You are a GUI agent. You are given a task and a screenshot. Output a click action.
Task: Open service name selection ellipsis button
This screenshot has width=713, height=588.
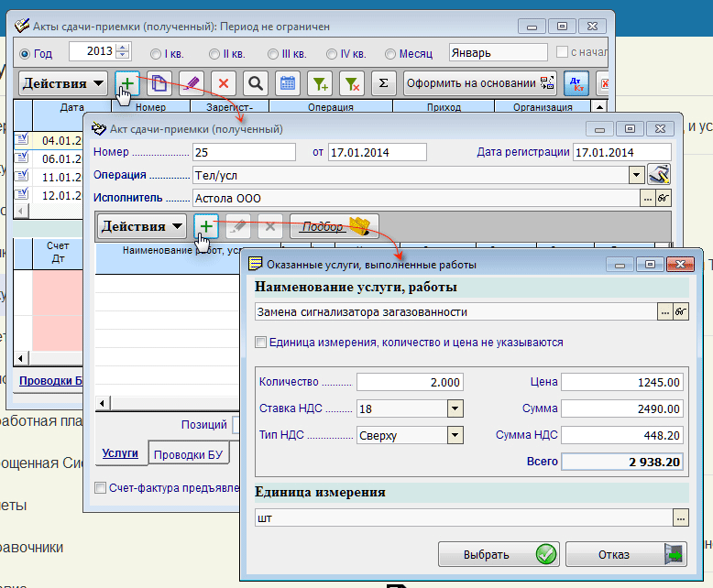pyautogui.click(x=664, y=311)
